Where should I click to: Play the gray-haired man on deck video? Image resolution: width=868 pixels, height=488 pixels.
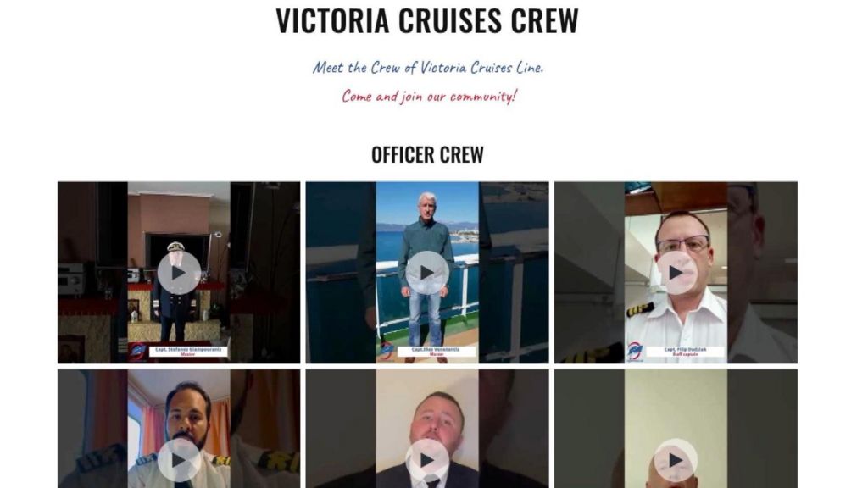coord(427,273)
